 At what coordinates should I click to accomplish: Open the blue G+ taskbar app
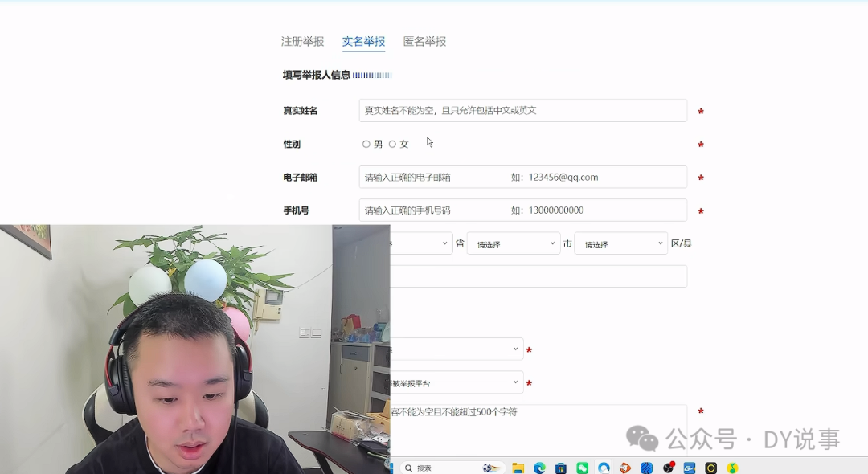click(x=690, y=468)
